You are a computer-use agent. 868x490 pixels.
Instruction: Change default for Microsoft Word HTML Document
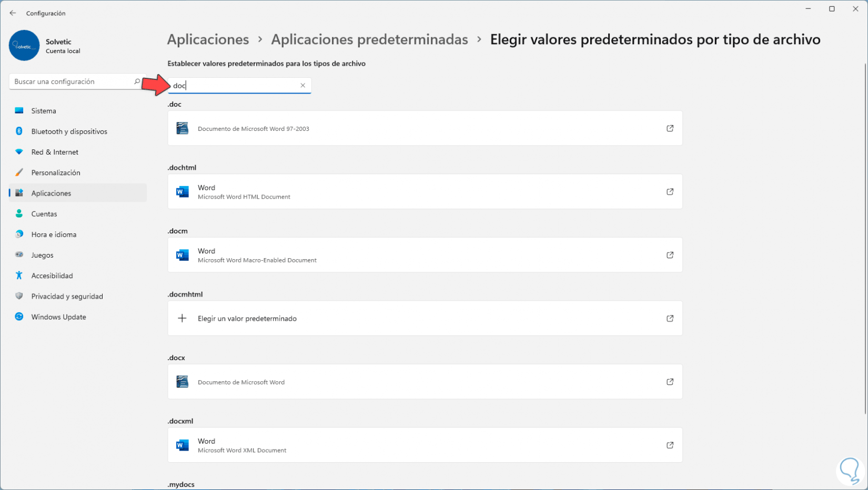point(425,192)
